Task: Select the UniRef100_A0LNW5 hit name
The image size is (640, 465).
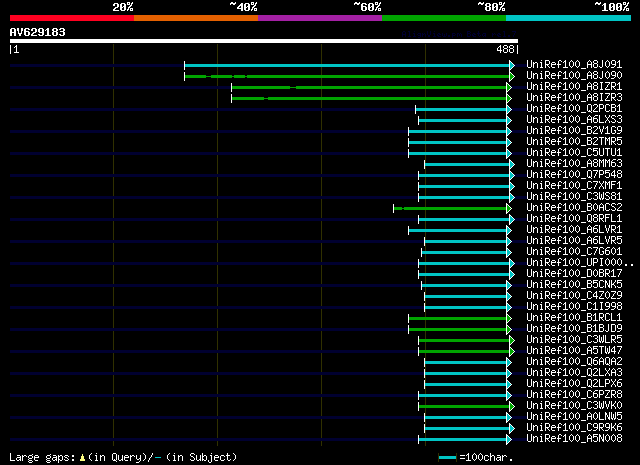Action: click(x=574, y=416)
